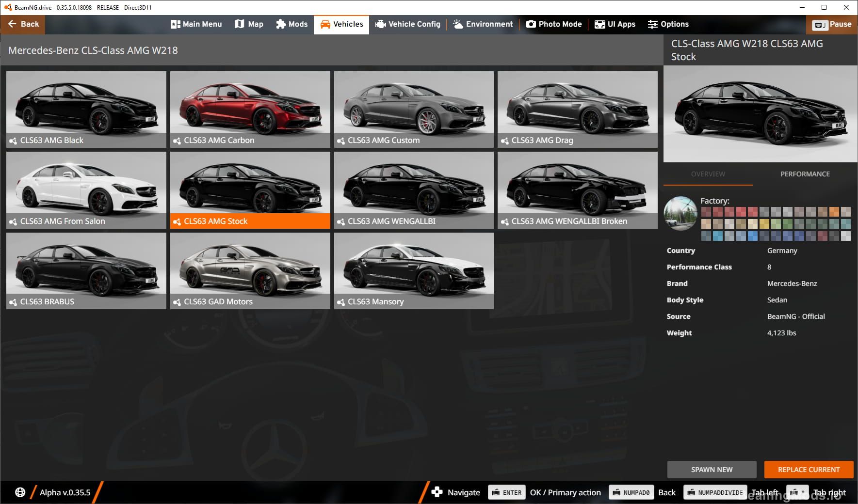Click the REPLACE CURRENT button
The width and height of the screenshot is (858, 504).
tap(809, 470)
